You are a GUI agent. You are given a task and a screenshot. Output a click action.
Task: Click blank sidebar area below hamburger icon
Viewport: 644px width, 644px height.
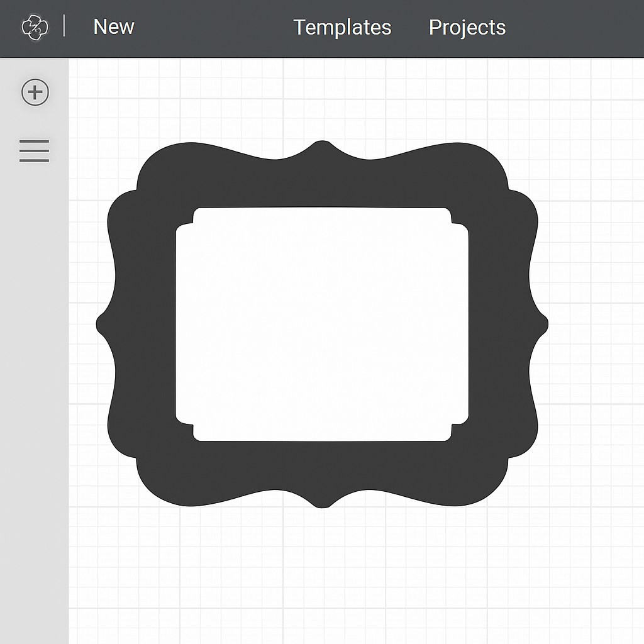click(x=34, y=377)
